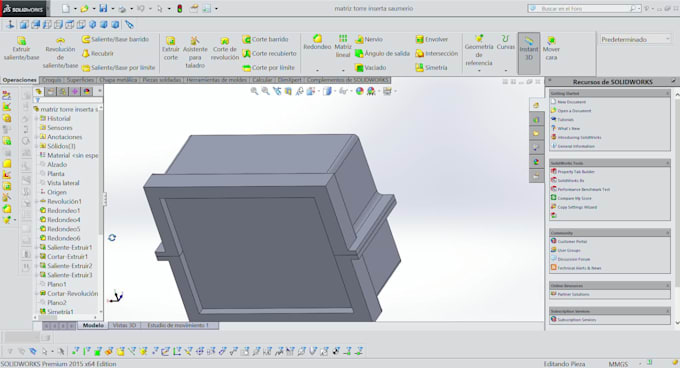This screenshot has width=680, height=368.
Task: Open Asistente para taladro
Action: (x=195, y=52)
